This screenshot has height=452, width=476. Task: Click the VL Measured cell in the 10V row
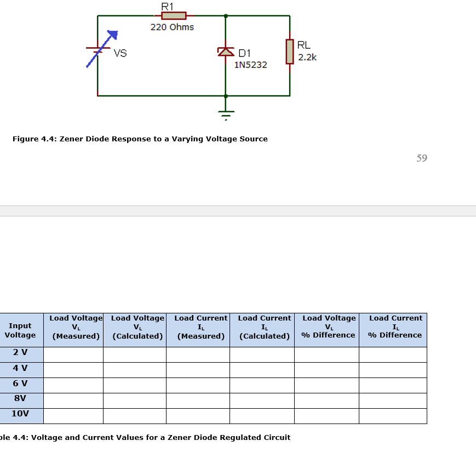coord(73,416)
